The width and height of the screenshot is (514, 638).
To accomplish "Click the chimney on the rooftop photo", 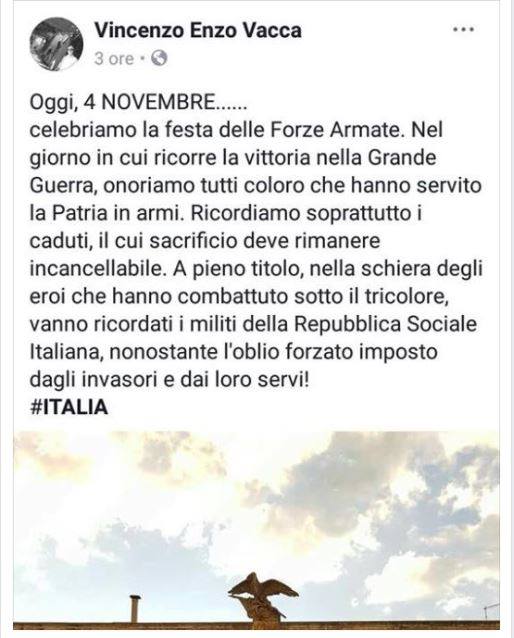I will [x=135, y=608].
